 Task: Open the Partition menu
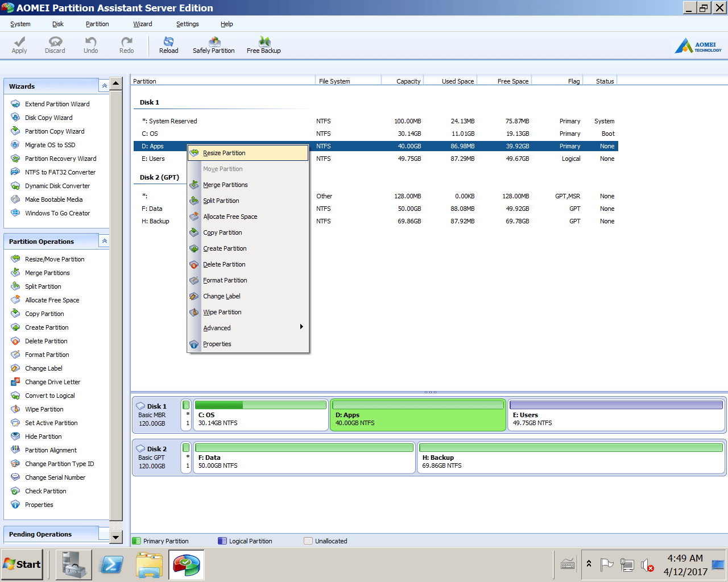click(97, 24)
